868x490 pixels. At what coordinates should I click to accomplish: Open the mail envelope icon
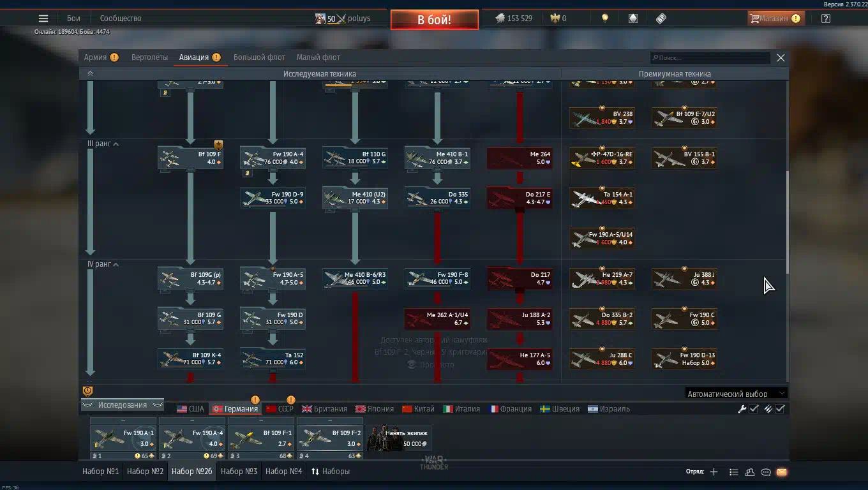click(782, 472)
